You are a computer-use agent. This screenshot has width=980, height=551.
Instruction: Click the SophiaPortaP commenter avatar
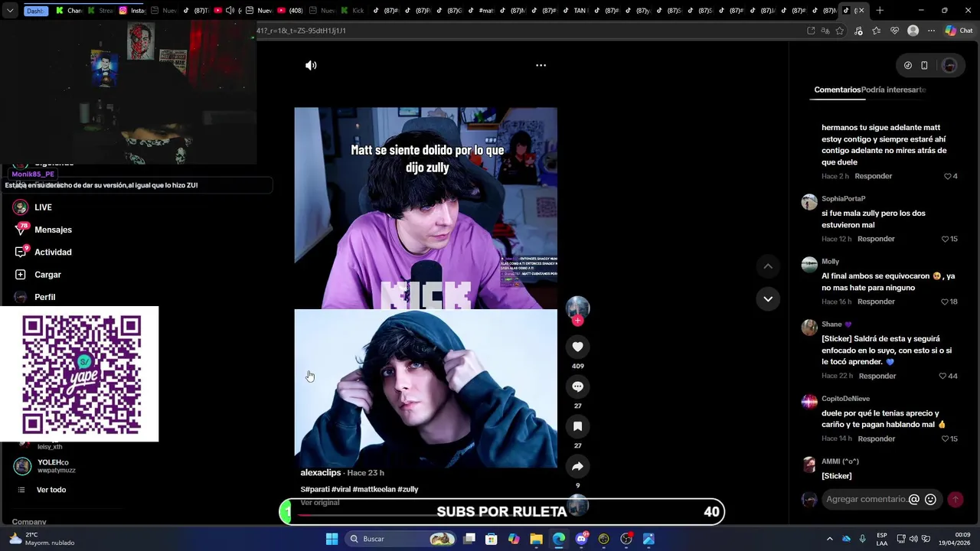809,202
